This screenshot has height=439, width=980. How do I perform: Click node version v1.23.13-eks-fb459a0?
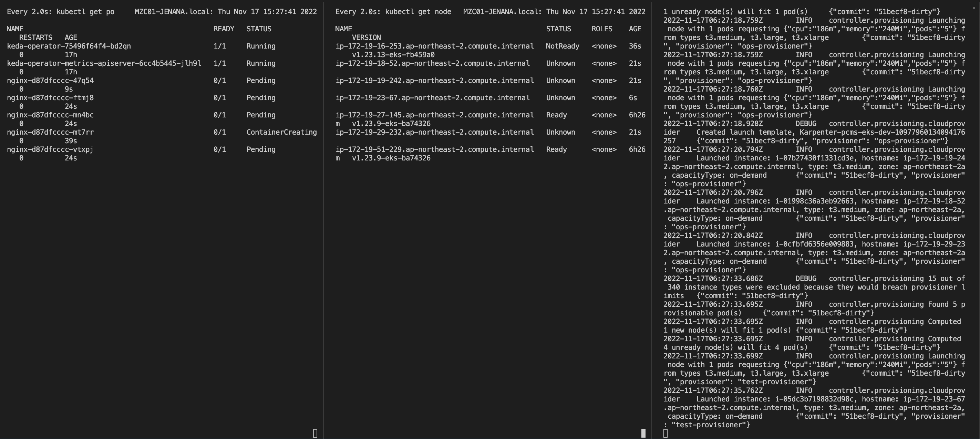(x=393, y=55)
